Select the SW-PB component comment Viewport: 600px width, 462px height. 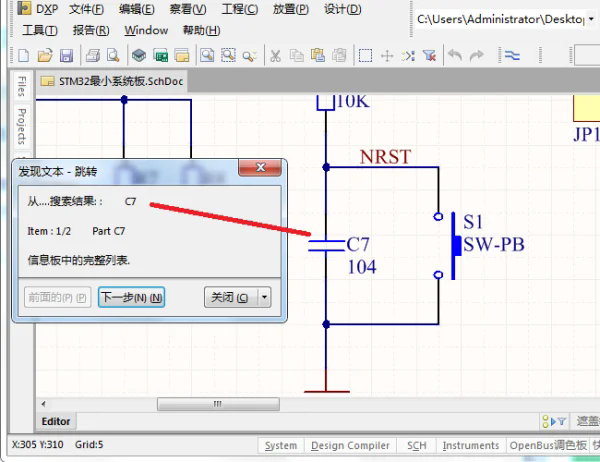494,245
